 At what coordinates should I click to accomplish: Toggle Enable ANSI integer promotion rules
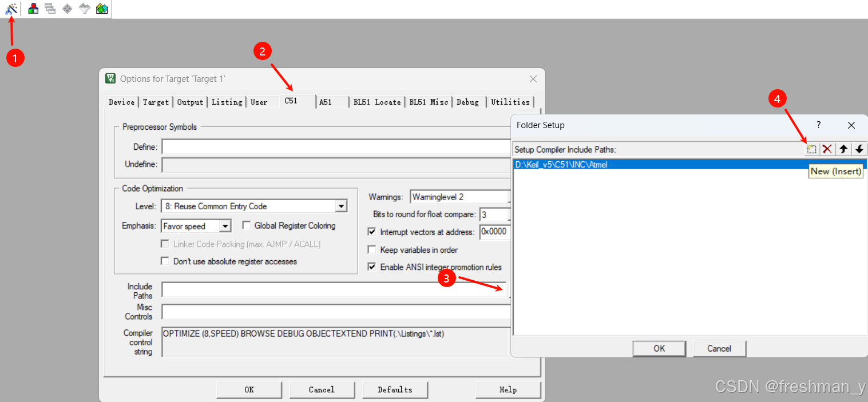click(372, 267)
